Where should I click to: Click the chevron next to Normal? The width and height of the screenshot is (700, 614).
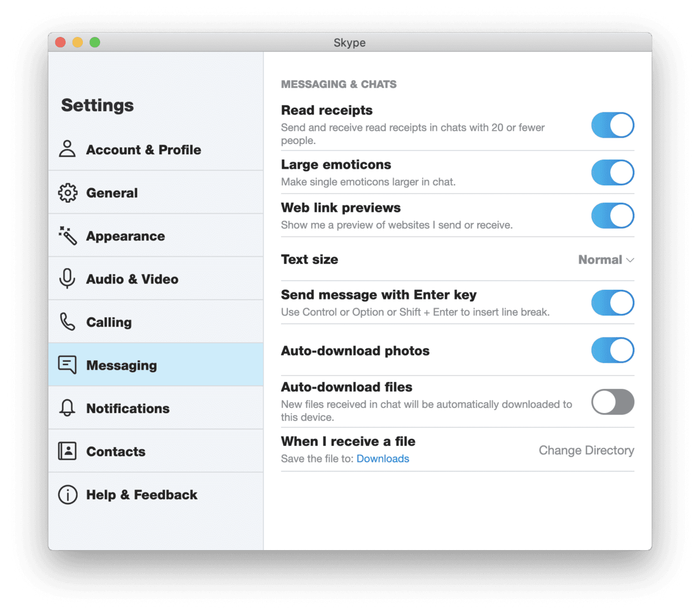point(630,260)
